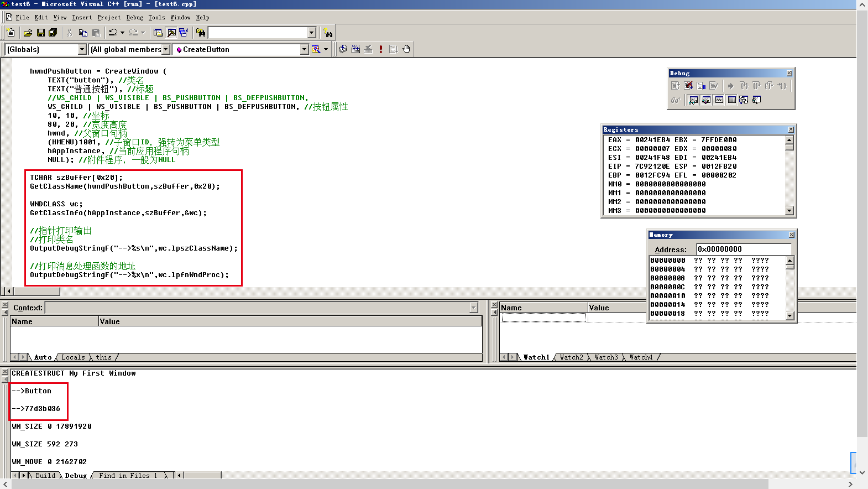Click the Compile icon on build toolbar
Viewport: 868px width, 489px height.
pyautogui.click(x=343, y=49)
